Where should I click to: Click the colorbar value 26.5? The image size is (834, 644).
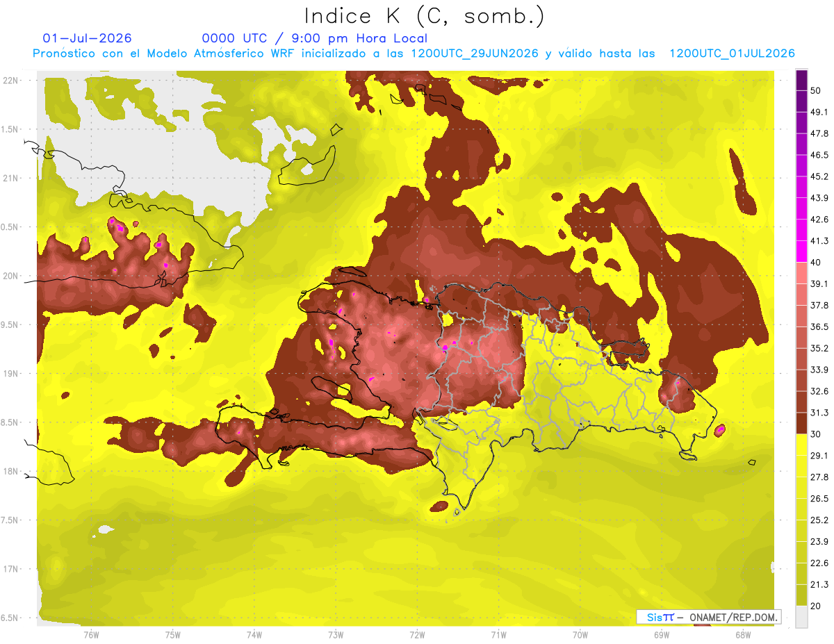819,499
